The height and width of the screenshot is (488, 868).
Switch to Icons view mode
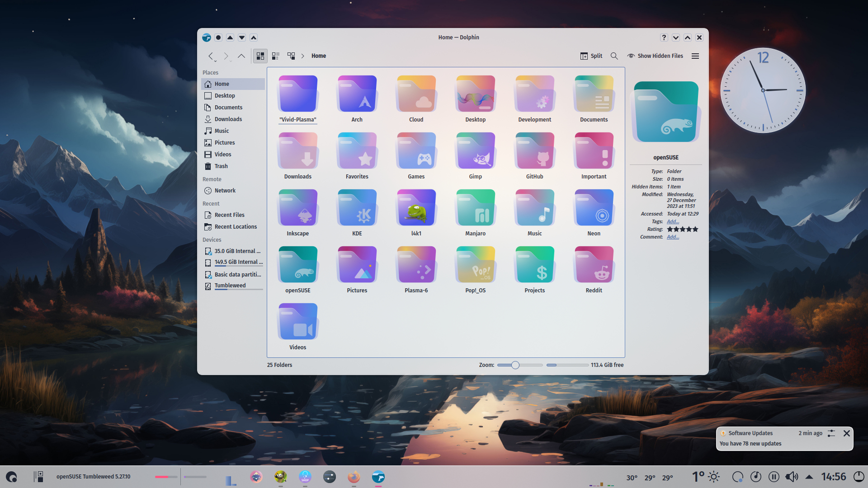click(x=260, y=56)
